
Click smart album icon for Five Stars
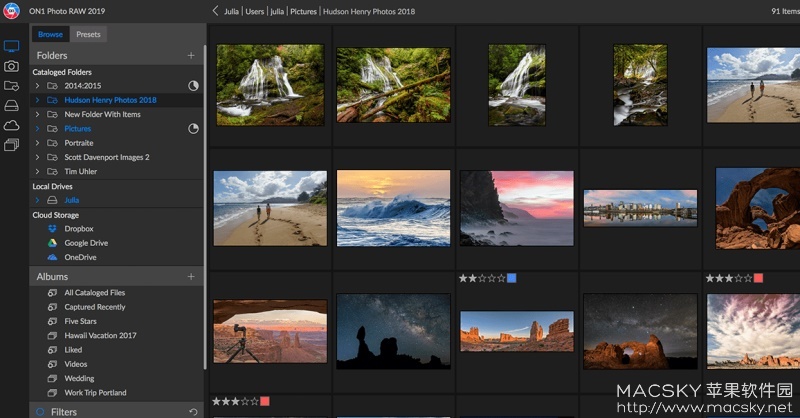pos(52,321)
